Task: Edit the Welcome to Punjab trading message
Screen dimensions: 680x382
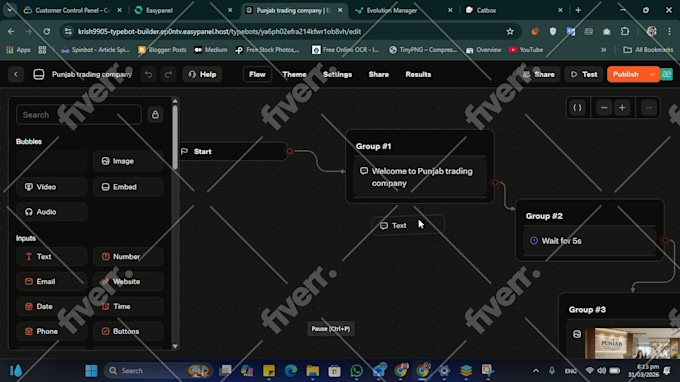Action: (420, 177)
